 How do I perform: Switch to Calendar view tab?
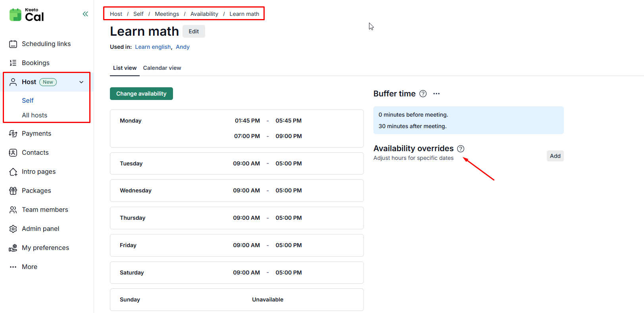click(x=162, y=68)
